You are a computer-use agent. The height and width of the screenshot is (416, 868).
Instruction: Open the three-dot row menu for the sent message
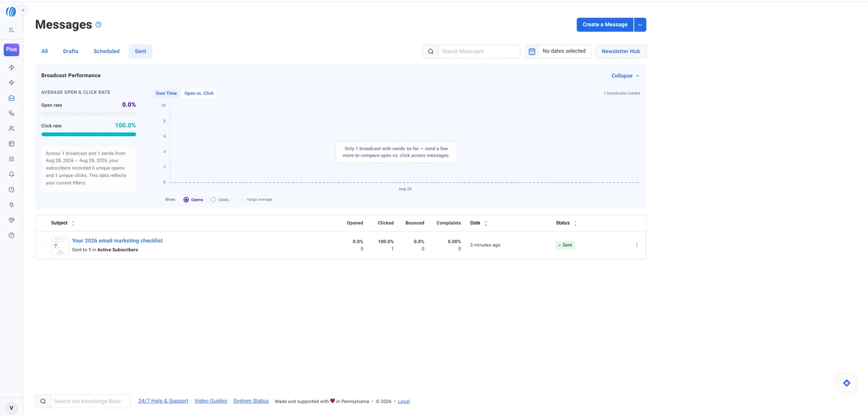point(636,245)
